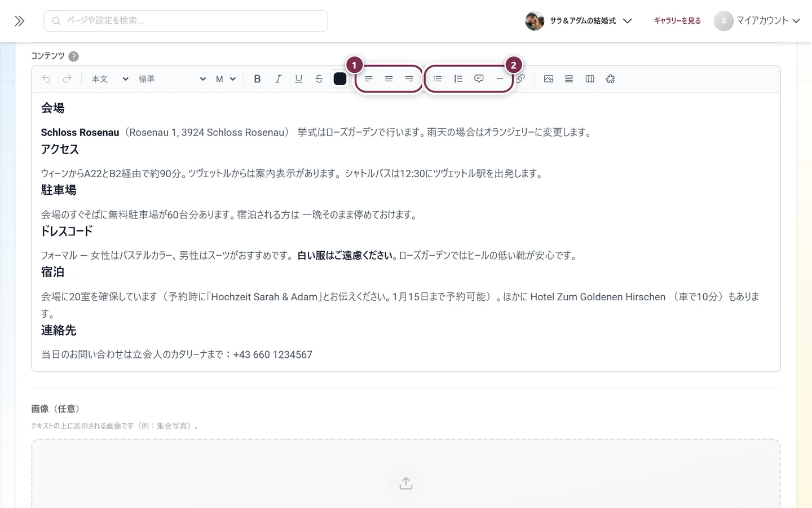Click the help icon next to コンテンツ
Image resolution: width=812 pixels, height=508 pixels.
(73, 56)
